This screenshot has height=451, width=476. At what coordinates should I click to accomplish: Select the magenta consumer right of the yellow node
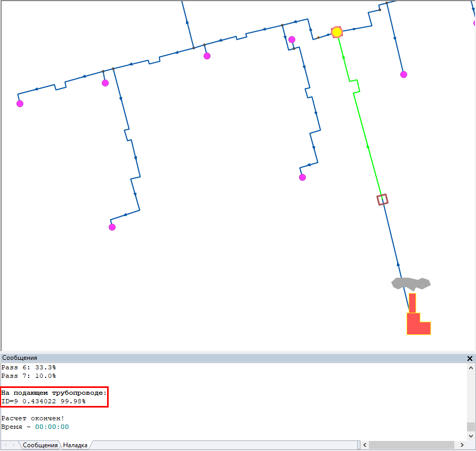coord(403,74)
